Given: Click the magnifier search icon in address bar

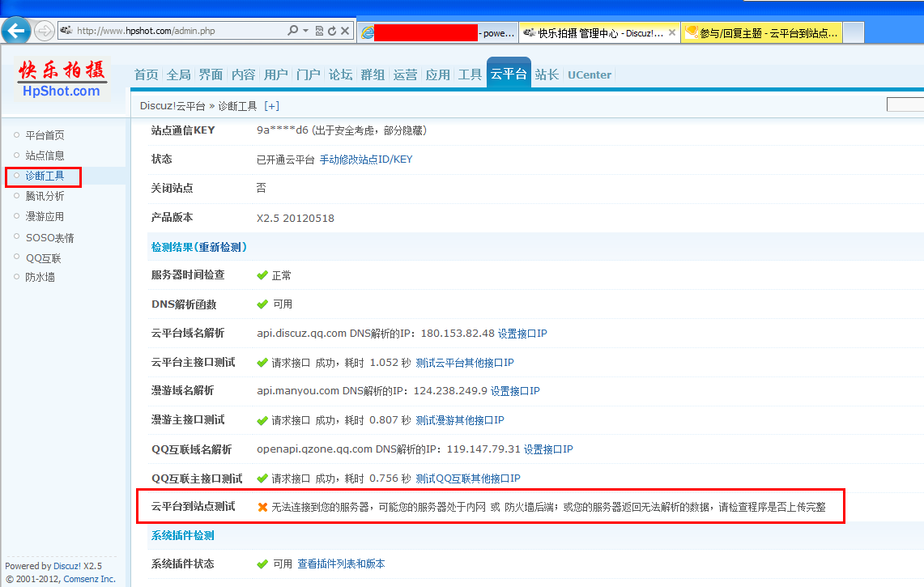Looking at the screenshot, I should (x=292, y=30).
